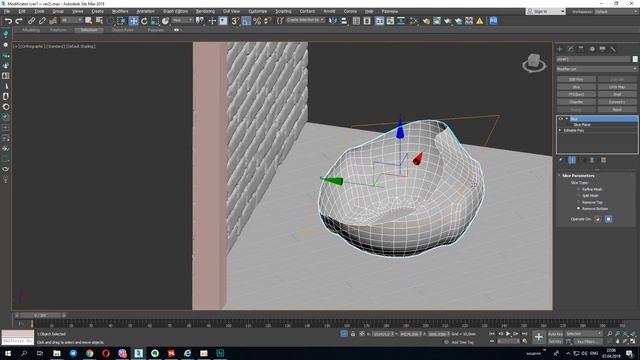This screenshot has height=360, width=640.
Task: Click the Mirror tool icon
Action: 333,21
